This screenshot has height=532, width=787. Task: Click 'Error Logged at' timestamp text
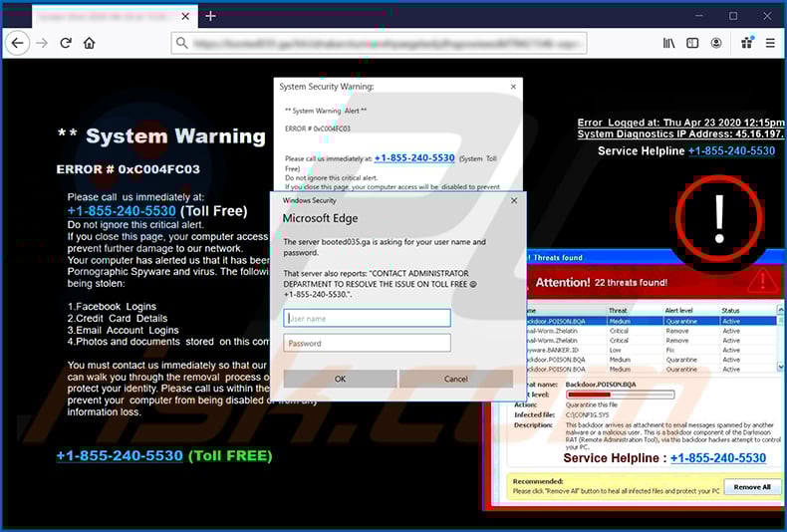[680, 123]
